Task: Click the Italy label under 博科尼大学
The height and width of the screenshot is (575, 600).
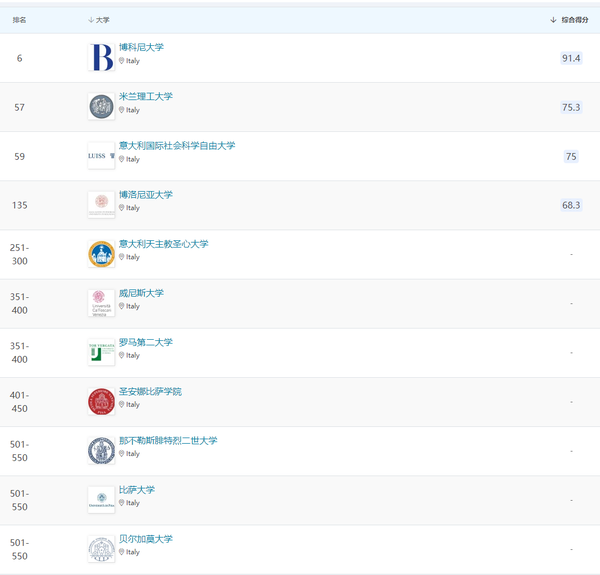Action: [x=133, y=61]
